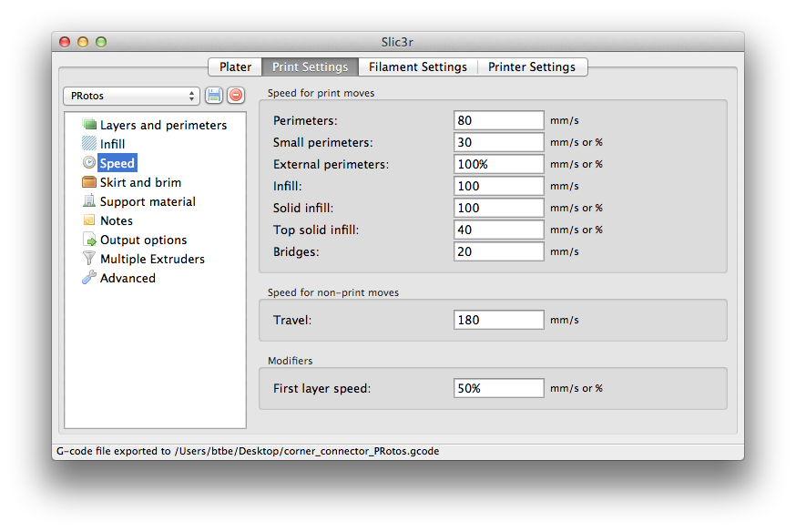Click the red delete preset icon
Image resolution: width=796 pixels, height=532 pixels.
pos(236,96)
